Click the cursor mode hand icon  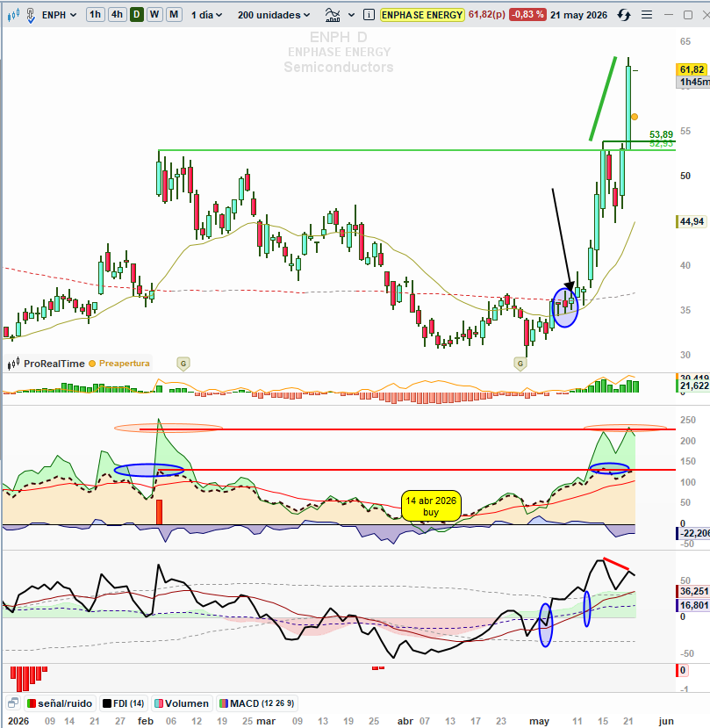tap(31, 15)
